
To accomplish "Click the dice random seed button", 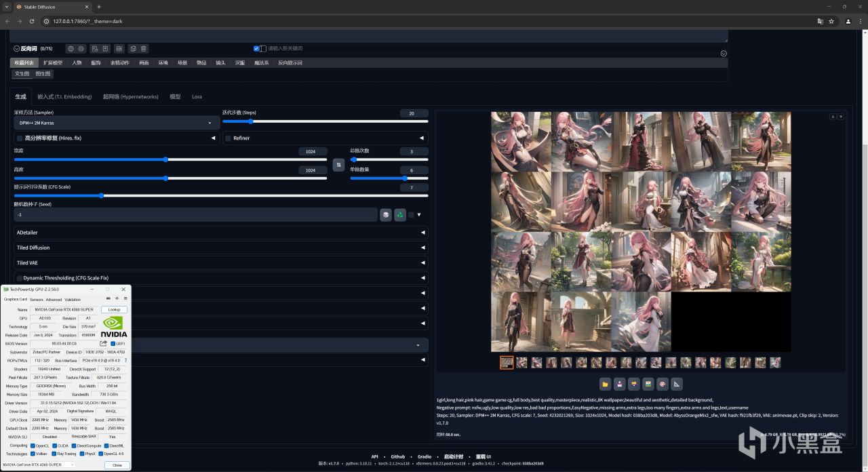I will coord(386,215).
